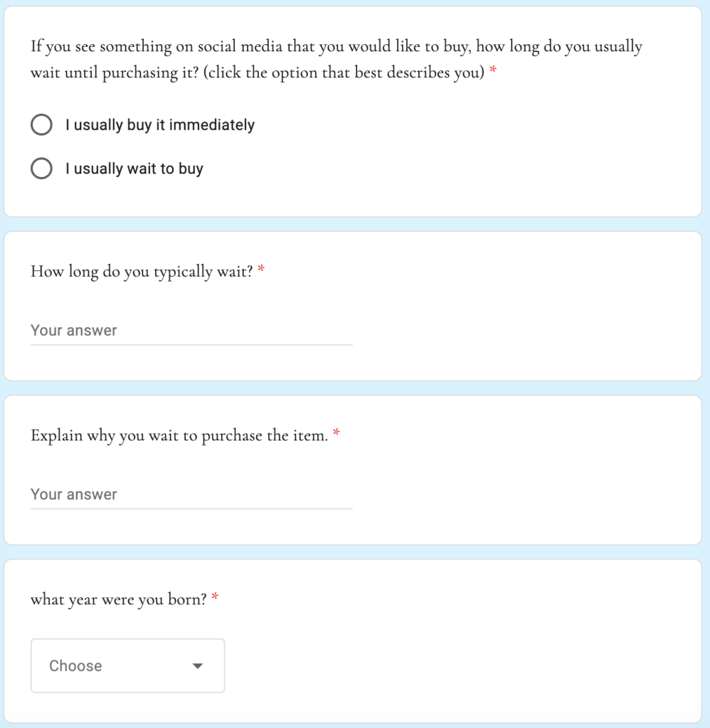The height and width of the screenshot is (728, 710).
Task: Click the 'How long do you typically wait?' question title
Action: point(142,271)
